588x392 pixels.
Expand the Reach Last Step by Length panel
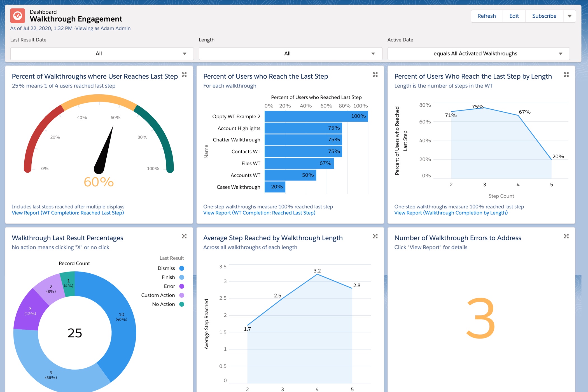566,75
